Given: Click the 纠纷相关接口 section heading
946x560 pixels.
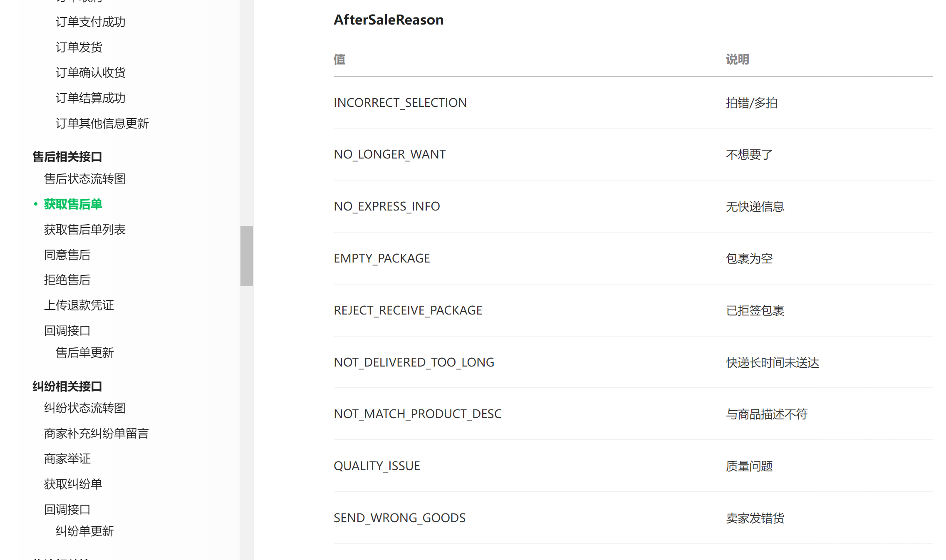Looking at the screenshot, I should (x=67, y=387).
